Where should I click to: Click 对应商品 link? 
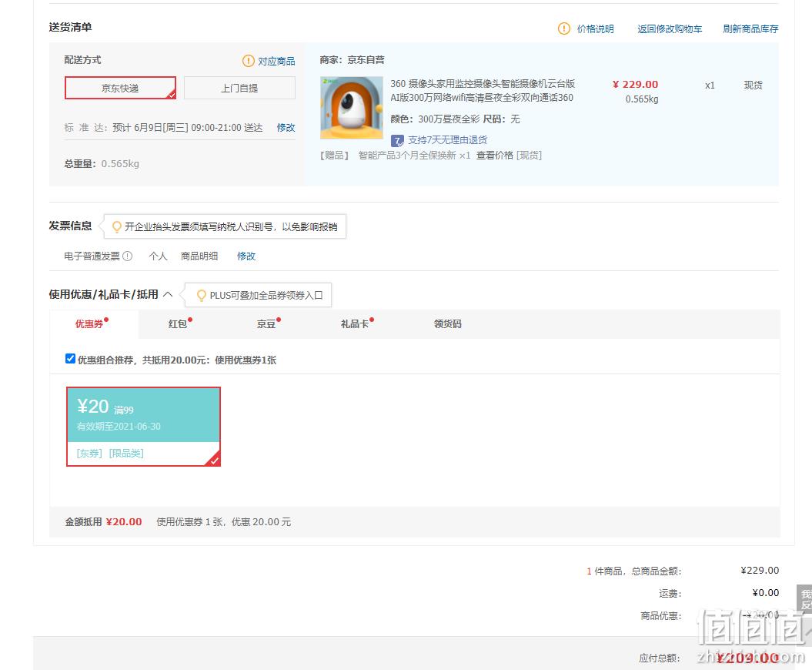[276, 61]
